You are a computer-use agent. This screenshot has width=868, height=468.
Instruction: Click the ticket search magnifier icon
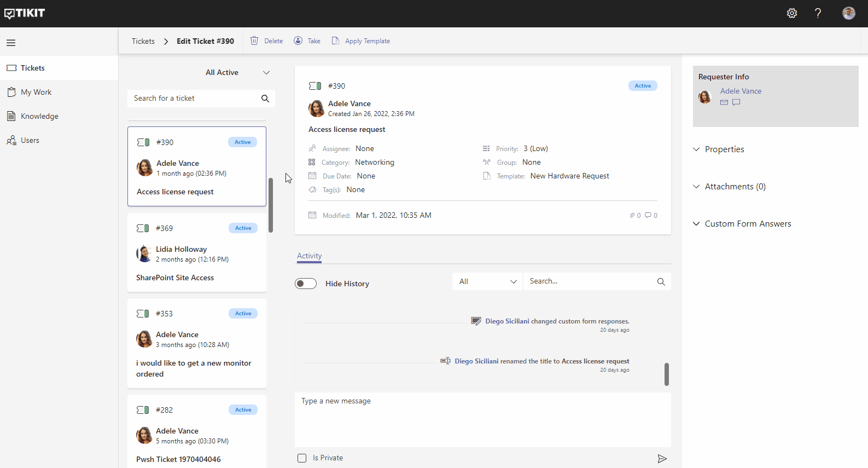click(265, 99)
